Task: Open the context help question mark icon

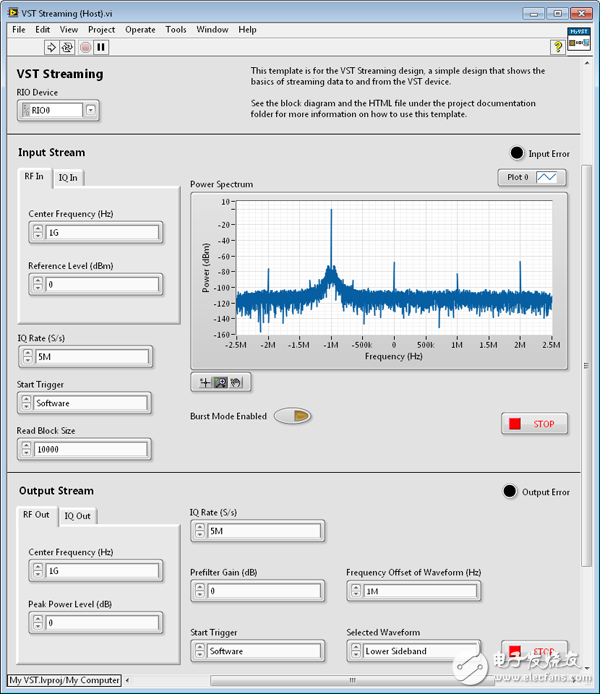Action: [x=557, y=47]
